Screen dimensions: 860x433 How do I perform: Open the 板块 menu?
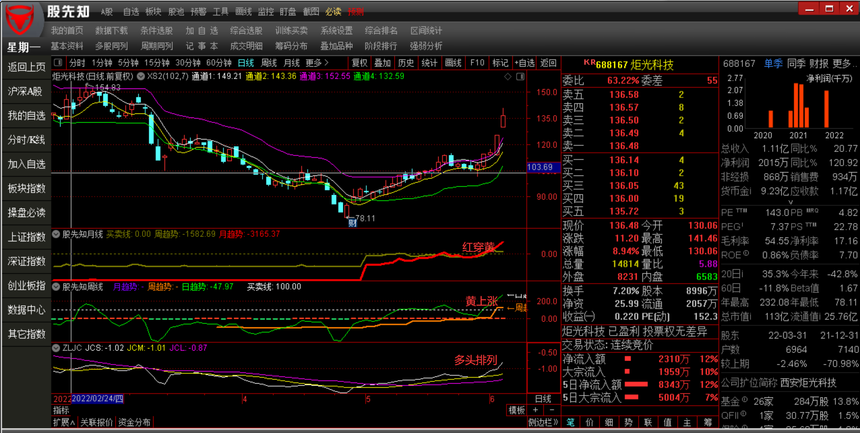pyautogui.click(x=153, y=12)
